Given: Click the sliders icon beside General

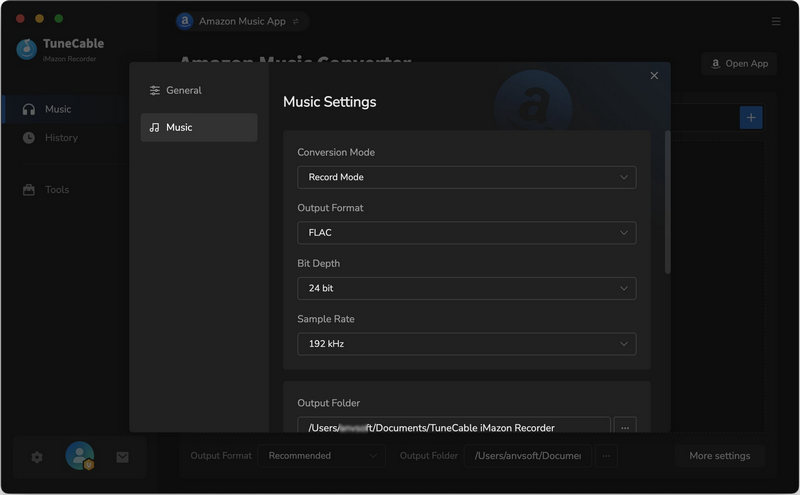Looking at the screenshot, I should 155,90.
